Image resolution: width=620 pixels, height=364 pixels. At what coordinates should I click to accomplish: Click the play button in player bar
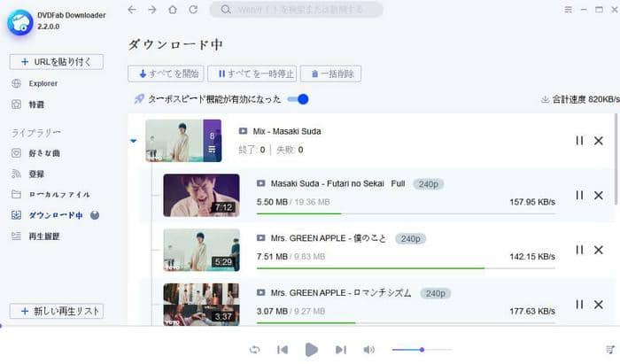pyautogui.click(x=311, y=350)
